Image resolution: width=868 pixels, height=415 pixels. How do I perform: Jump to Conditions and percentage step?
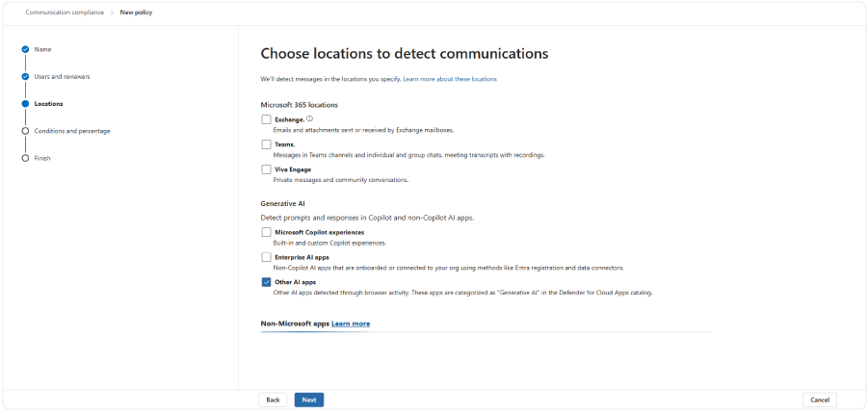point(72,131)
